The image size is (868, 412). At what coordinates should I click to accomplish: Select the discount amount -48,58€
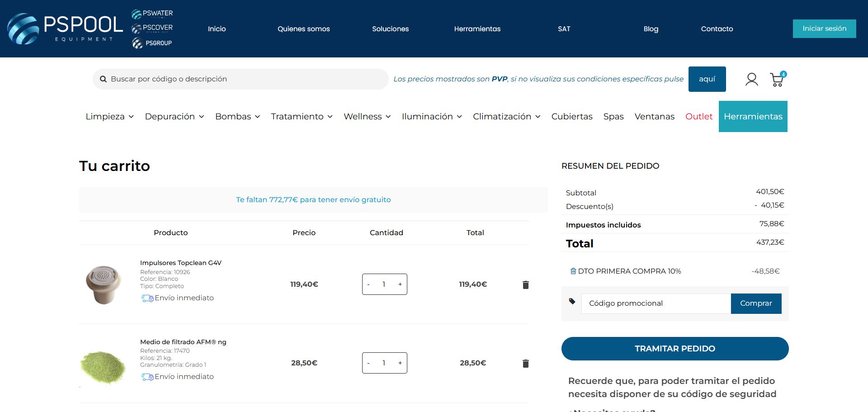(x=766, y=271)
